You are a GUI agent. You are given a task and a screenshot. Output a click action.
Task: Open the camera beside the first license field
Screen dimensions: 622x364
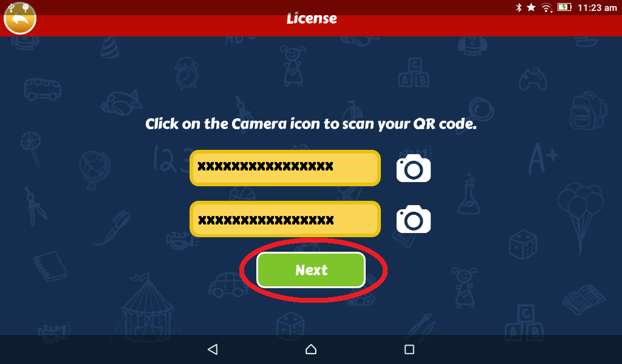pyautogui.click(x=413, y=168)
